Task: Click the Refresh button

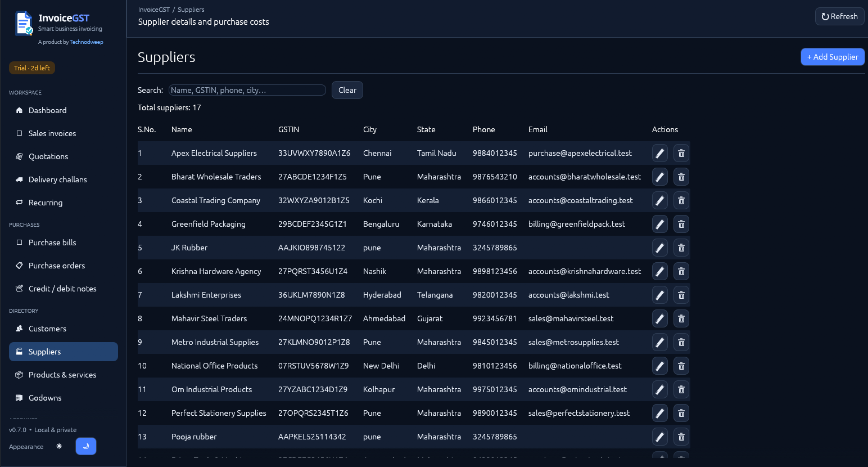Action: (839, 16)
